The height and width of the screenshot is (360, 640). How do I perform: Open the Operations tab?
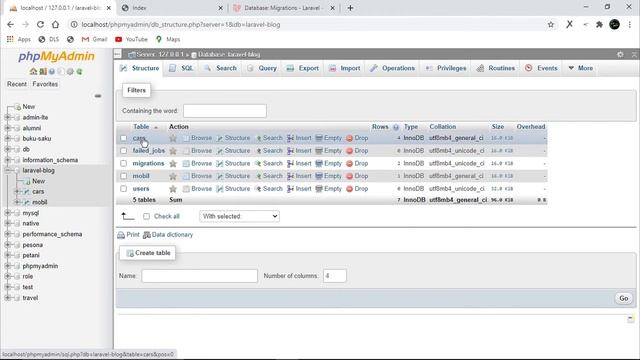point(393,68)
